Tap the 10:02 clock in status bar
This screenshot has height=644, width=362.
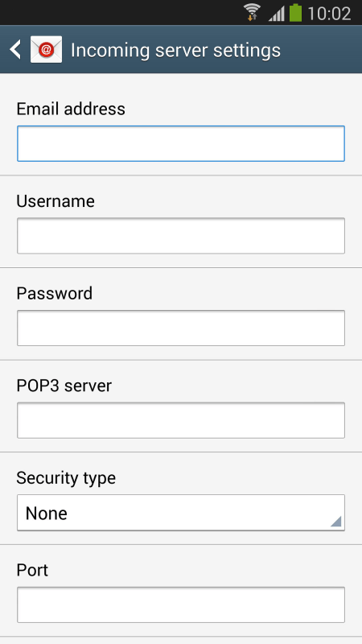tap(329, 14)
